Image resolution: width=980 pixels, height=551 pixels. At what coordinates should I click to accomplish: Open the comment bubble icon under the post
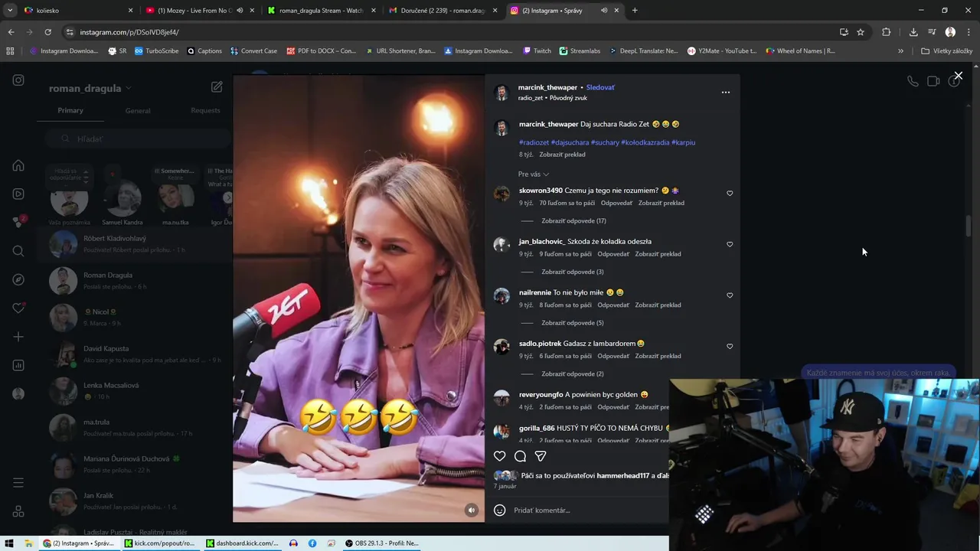point(520,456)
